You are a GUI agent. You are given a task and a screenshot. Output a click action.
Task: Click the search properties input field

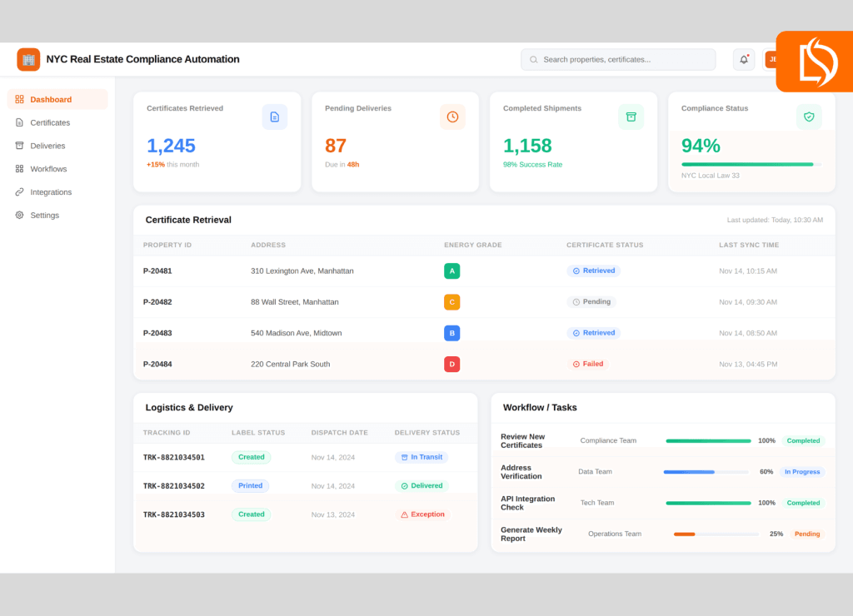(x=618, y=59)
